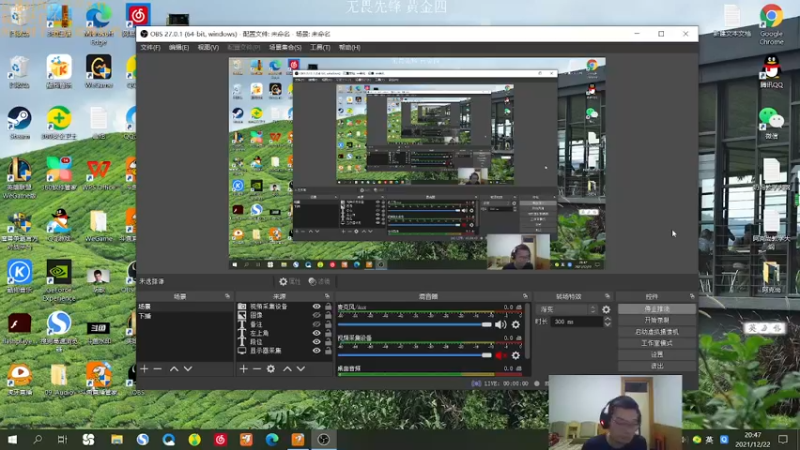Click 停止推流 to stop streaming

click(657, 309)
